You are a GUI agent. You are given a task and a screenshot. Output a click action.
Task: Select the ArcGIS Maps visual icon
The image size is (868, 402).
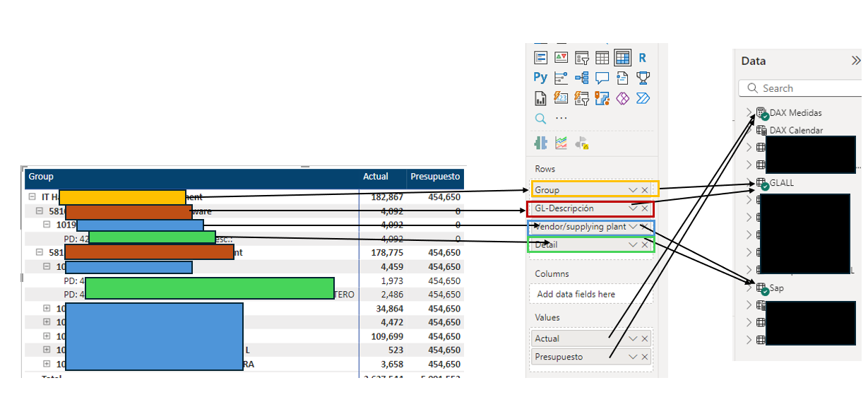[602, 98]
